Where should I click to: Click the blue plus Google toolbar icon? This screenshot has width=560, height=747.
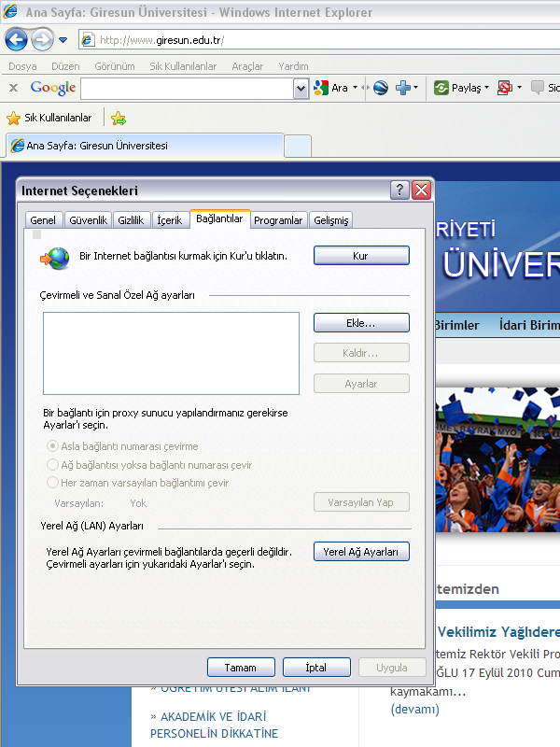403,88
